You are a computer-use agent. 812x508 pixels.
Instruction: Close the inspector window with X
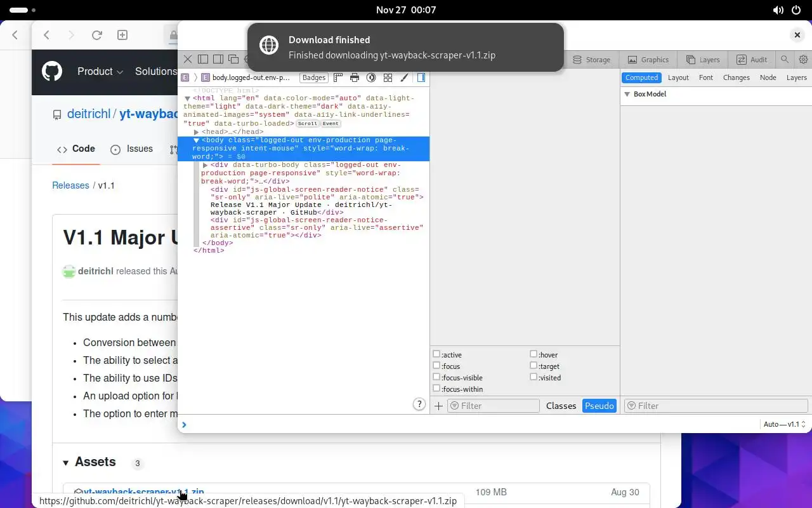797,35
